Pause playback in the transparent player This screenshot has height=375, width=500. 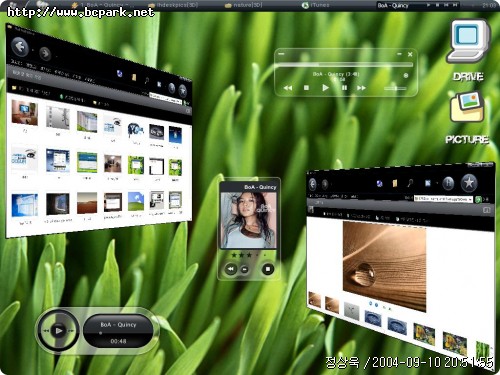[344, 88]
